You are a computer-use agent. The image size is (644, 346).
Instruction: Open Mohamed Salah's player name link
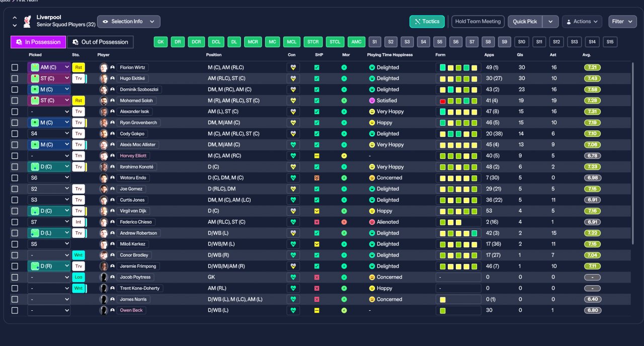pyautogui.click(x=137, y=101)
